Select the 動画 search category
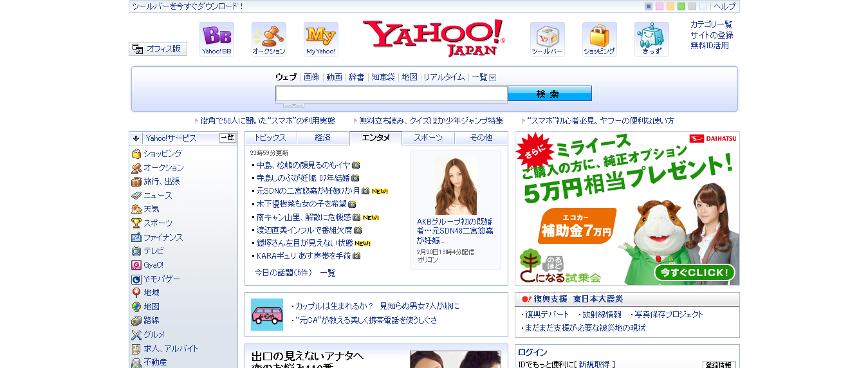 [335, 77]
